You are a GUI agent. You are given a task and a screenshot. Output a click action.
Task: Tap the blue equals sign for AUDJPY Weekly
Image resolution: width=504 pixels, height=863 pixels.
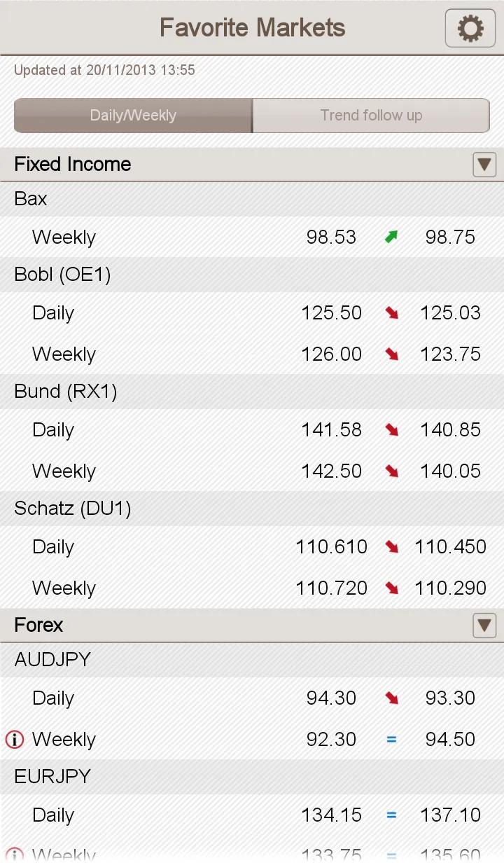coord(391,739)
